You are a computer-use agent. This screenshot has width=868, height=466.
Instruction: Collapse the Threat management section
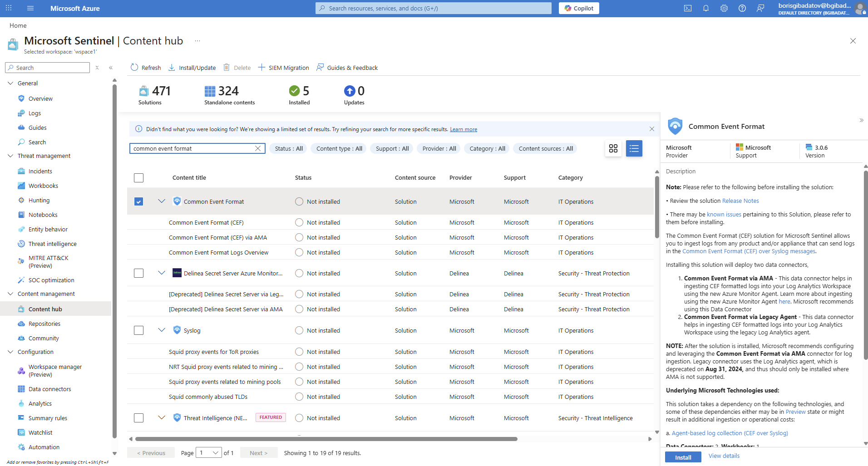(x=10, y=156)
